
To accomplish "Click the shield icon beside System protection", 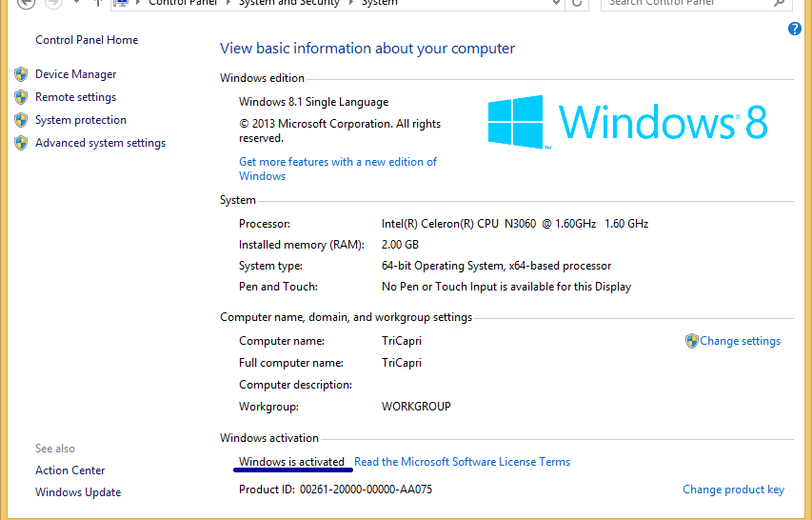I will click(21, 120).
